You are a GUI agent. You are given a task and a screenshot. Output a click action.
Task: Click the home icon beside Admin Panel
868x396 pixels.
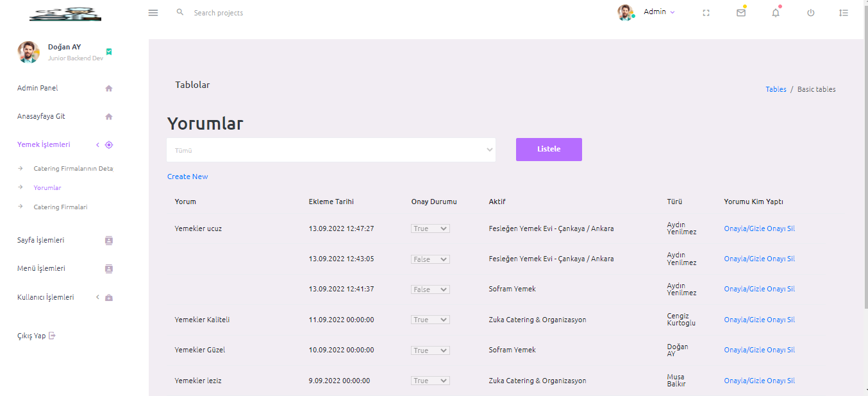point(109,88)
